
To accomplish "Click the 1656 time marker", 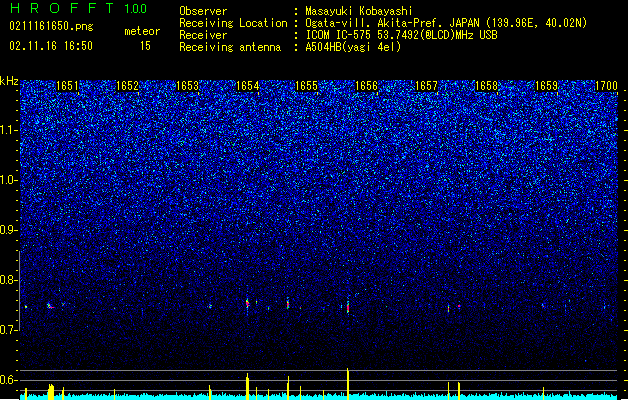I will (366, 86).
